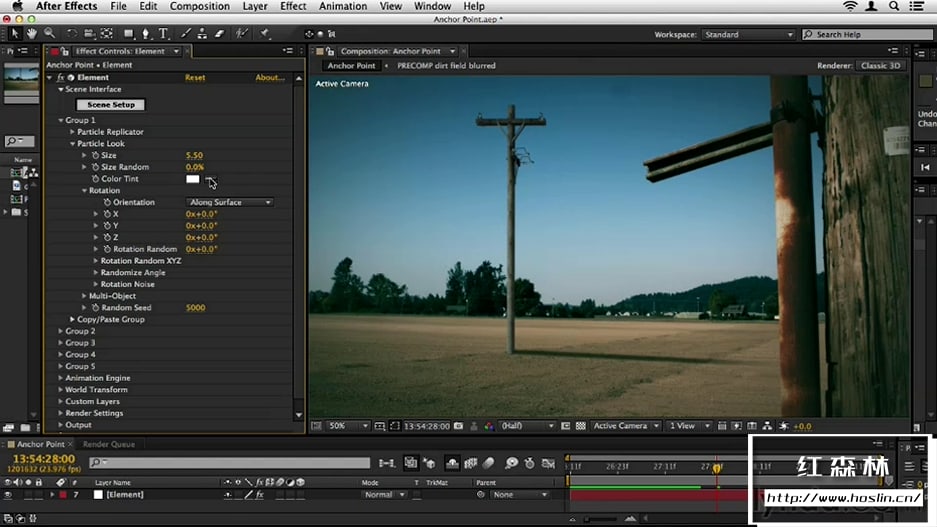Viewport: 937px width, 527px height.
Task: Select the Pan Behind anchor point tool
Action: 107,34
